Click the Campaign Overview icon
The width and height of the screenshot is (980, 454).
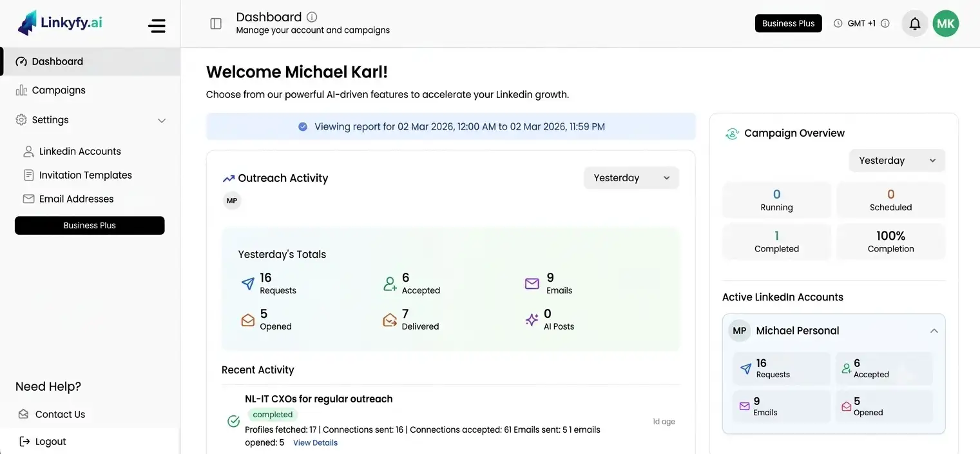[732, 133]
